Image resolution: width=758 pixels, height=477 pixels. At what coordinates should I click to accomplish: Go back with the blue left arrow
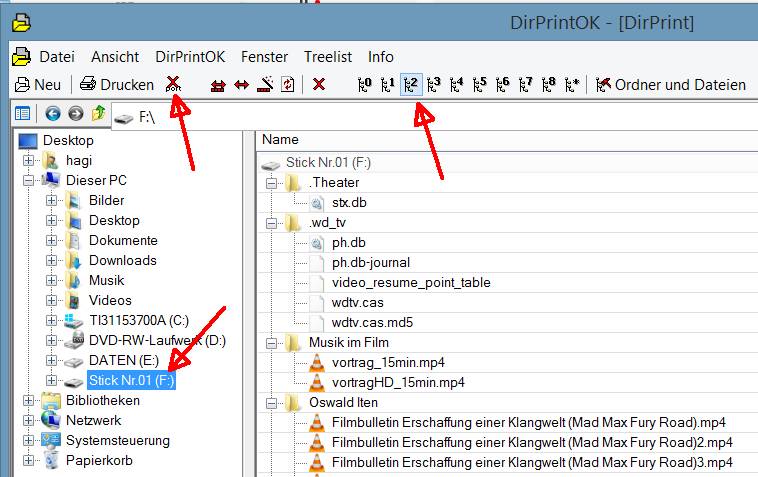point(53,114)
